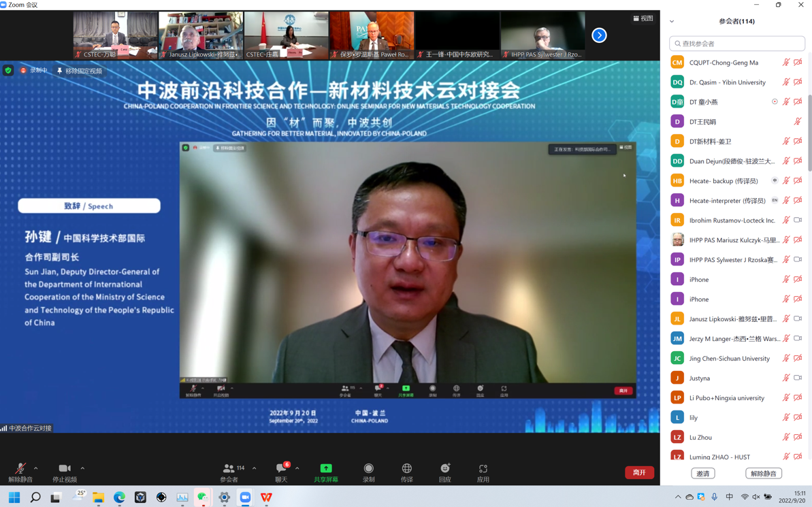Click the camera icon for Justyna

[798, 378]
